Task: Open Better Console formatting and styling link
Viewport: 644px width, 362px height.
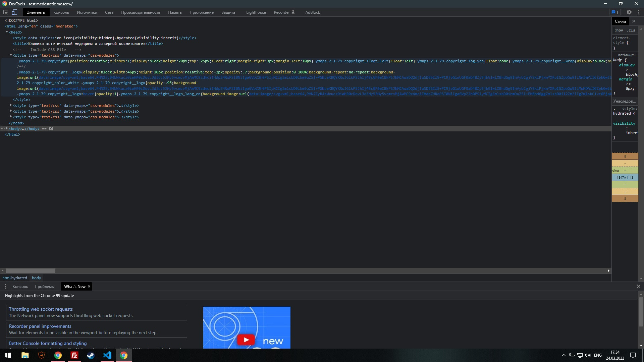Action: pyautogui.click(x=48, y=343)
